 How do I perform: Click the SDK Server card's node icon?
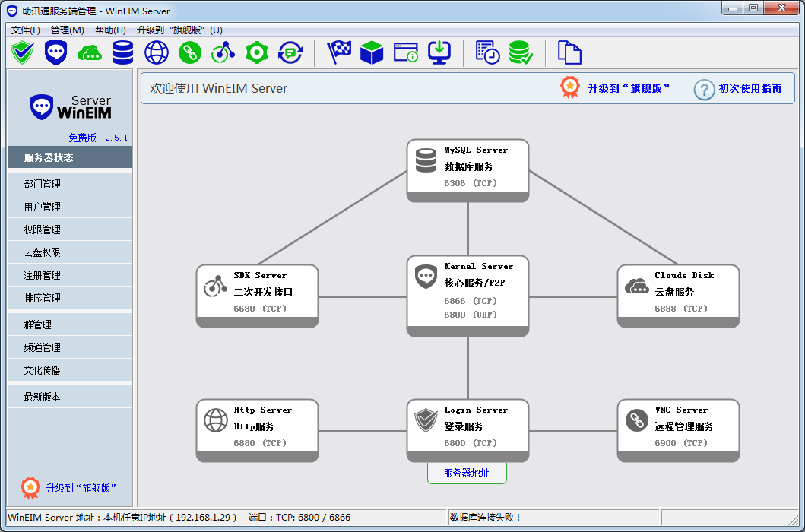coord(216,287)
